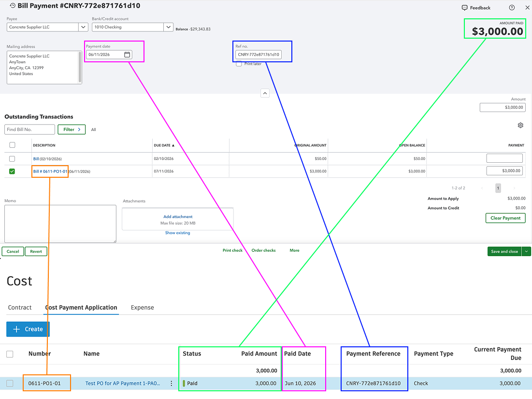
Task: Open Test PO for AP Payment 1-PA0 link
Action: [122, 384]
